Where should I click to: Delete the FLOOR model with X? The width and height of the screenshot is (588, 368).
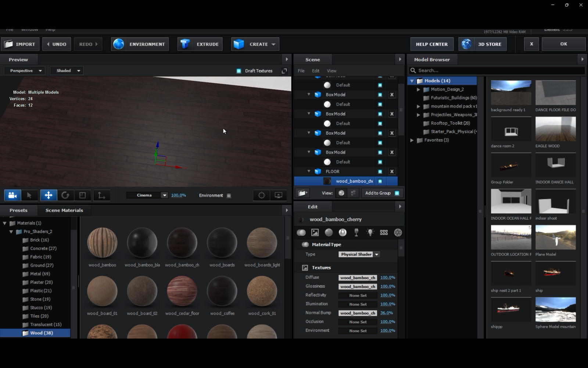pos(392,171)
